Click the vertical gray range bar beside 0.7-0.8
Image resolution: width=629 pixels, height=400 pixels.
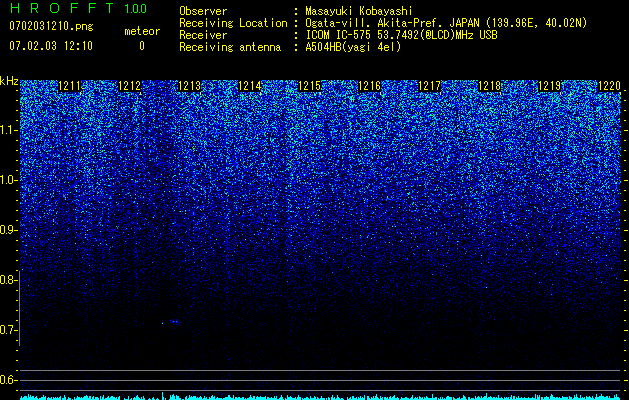pyautogui.click(x=20, y=308)
